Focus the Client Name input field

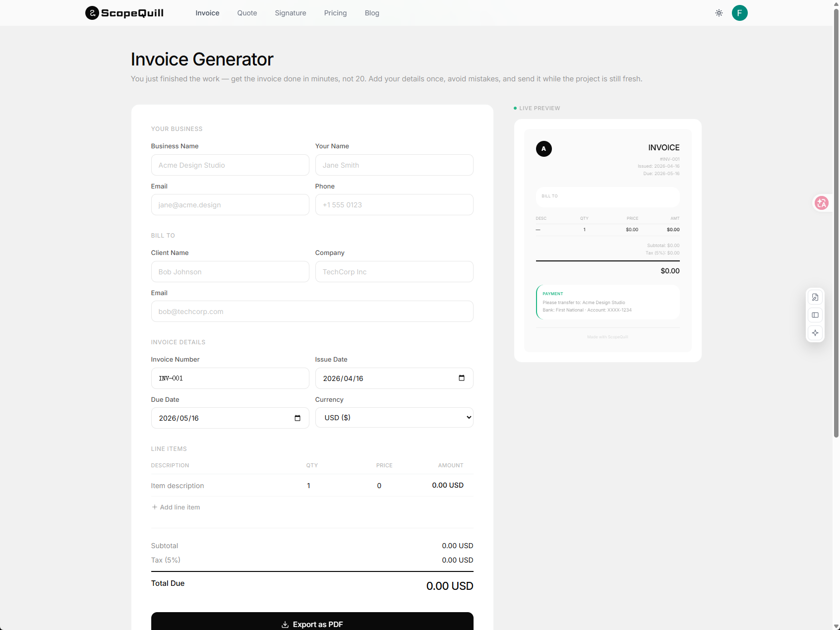(230, 271)
